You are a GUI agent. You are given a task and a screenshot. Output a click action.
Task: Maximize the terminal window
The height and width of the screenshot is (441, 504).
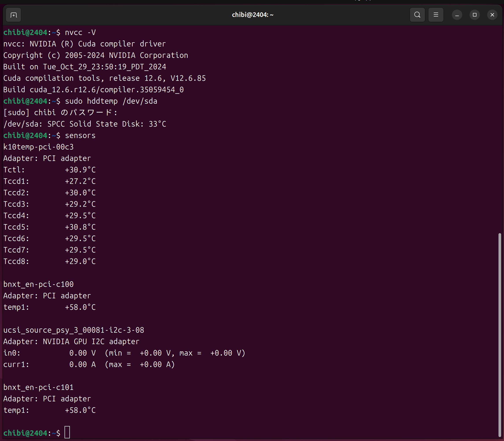click(474, 15)
